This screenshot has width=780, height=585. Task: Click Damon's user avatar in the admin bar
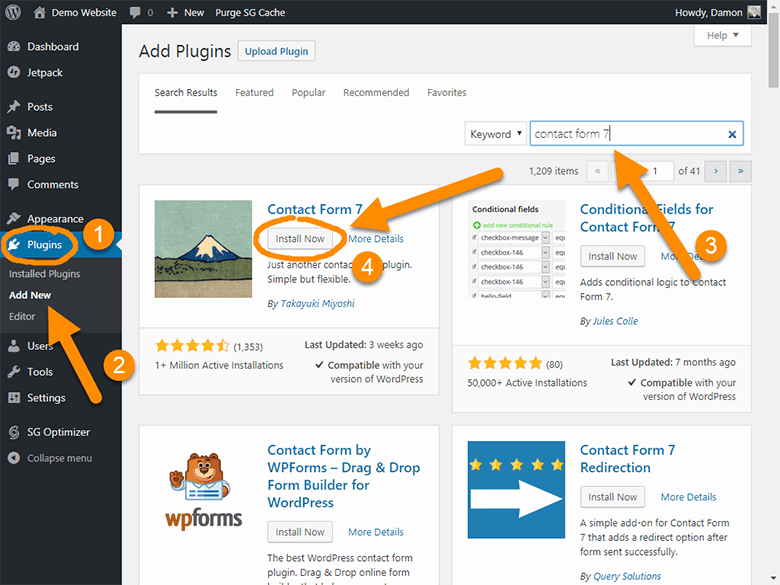tap(754, 12)
